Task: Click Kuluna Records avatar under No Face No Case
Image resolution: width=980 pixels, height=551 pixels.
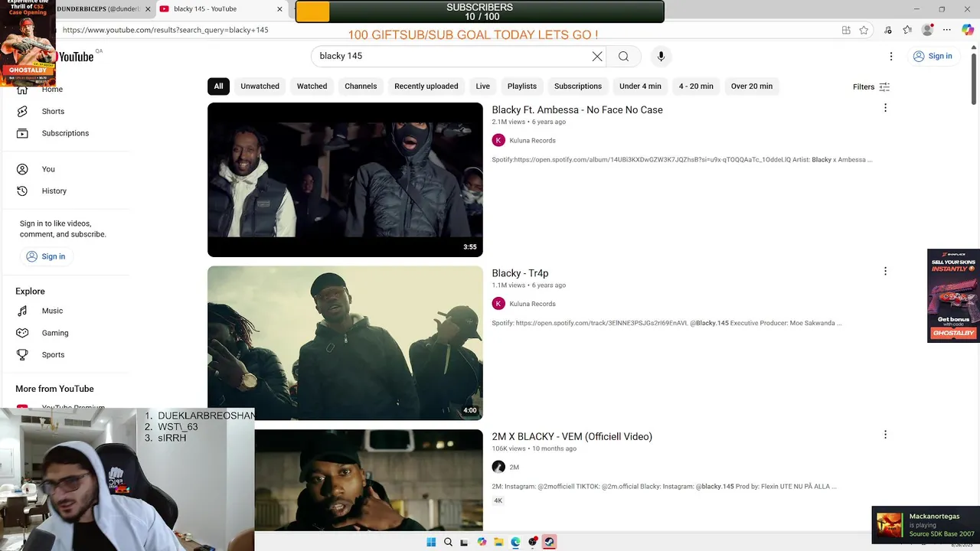Action: 498,140
